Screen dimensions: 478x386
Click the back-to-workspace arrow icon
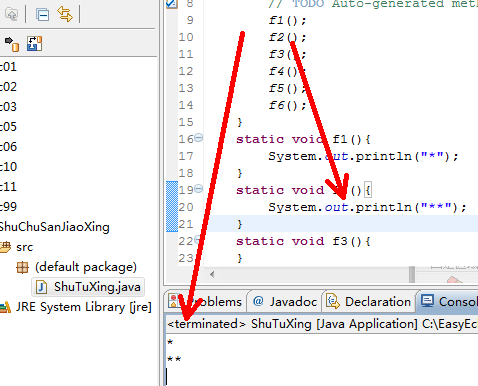pyautogui.click(x=12, y=14)
